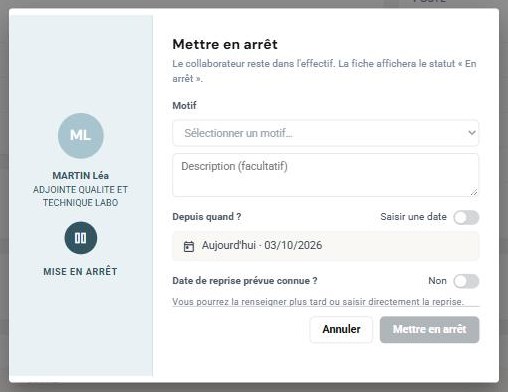Toggle the 'Date de reprise prévue connue' switch
Viewport: 508px width, 392px height.
466,281
